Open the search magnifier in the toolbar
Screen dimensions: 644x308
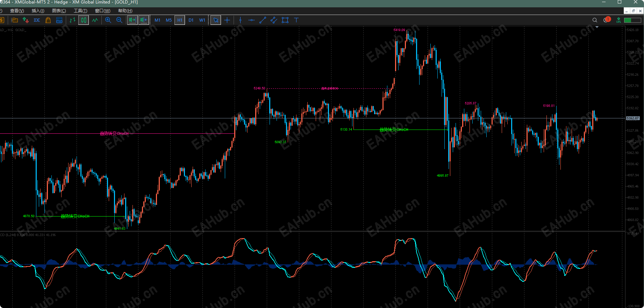coord(595,20)
